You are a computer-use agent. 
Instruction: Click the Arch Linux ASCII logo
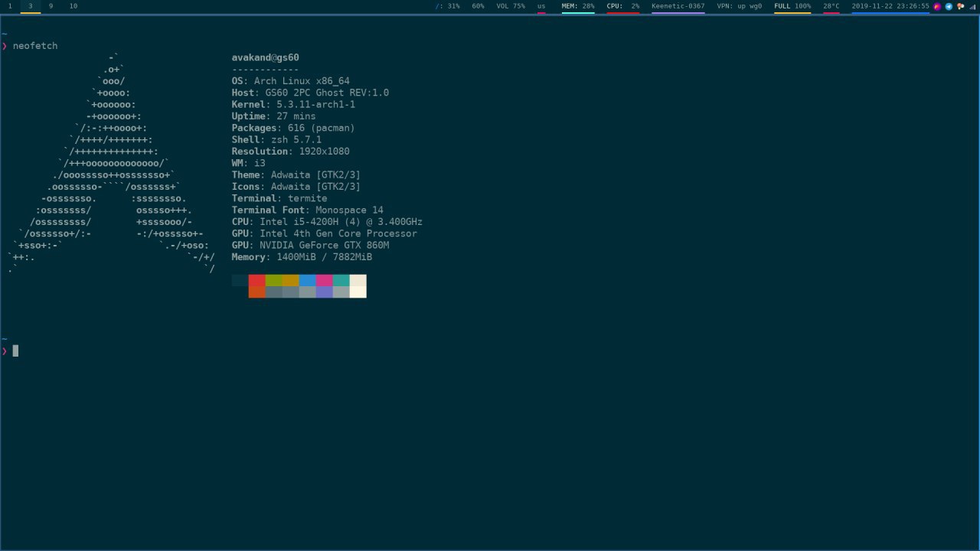tap(112, 163)
